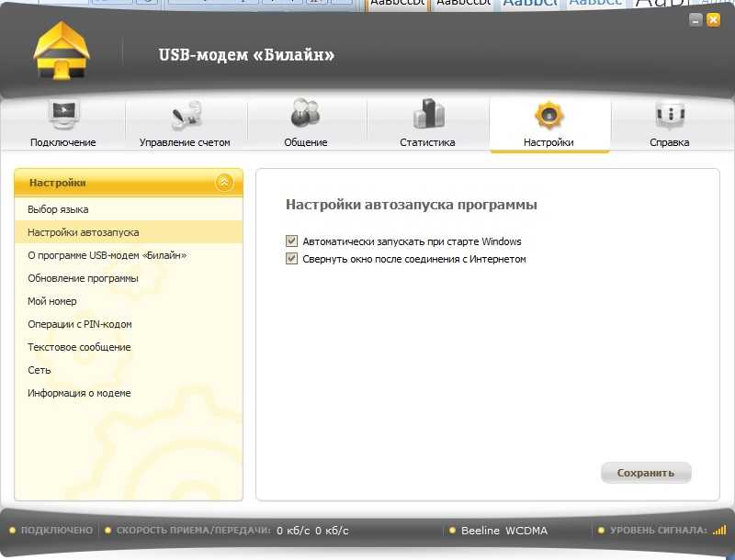Click the ПОДКЛЮЧЕНО status indicator

51,530
